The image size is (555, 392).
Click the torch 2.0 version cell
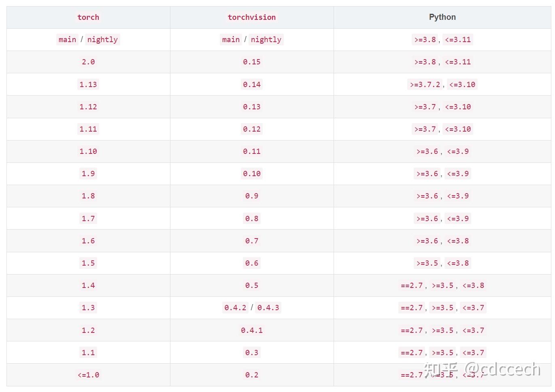pyautogui.click(x=88, y=62)
